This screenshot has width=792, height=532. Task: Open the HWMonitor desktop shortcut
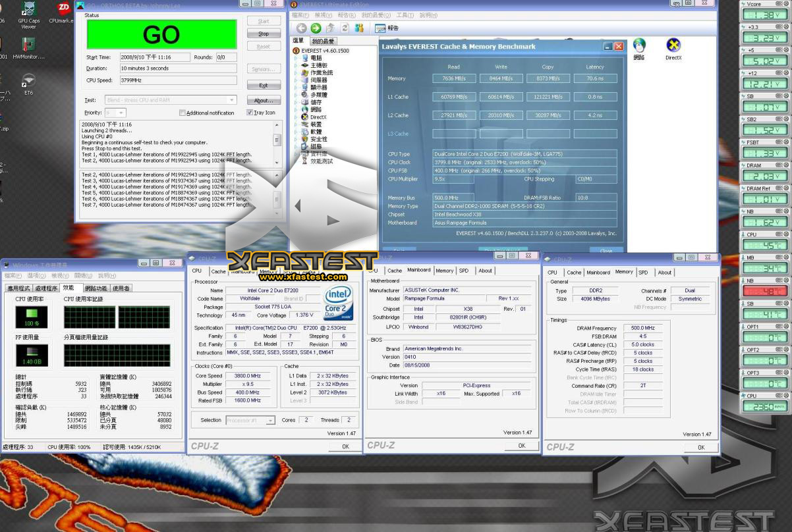28,49
